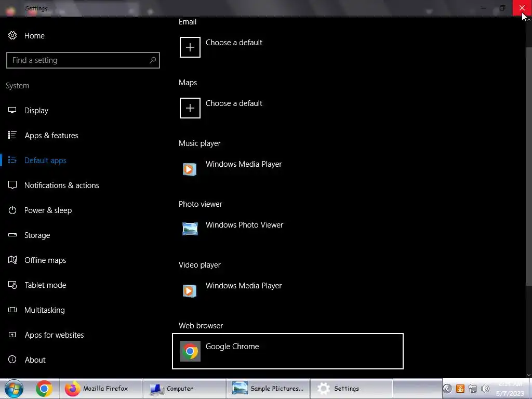Click the plus box under Maps
Viewport: 532px width, 399px height.
coord(190,108)
